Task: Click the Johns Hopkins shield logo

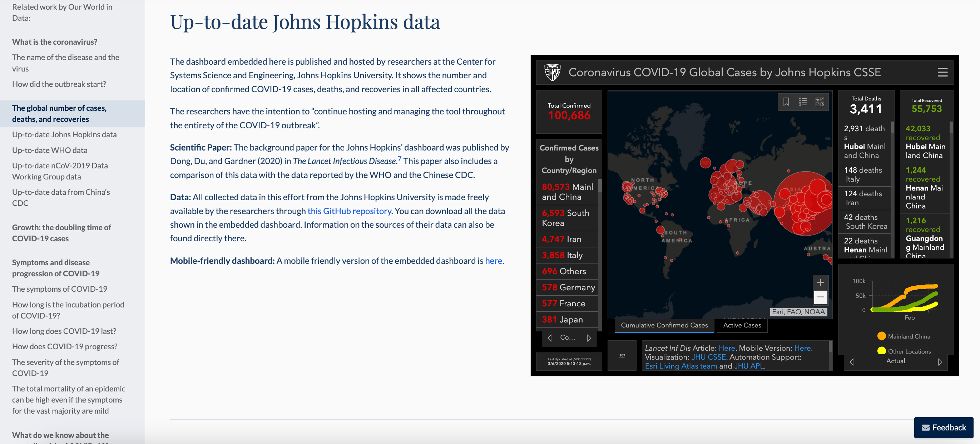Action: (553, 72)
